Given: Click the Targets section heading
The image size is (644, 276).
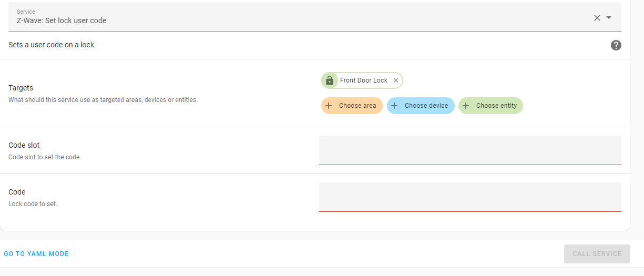Looking at the screenshot, I should coord(21,88).
